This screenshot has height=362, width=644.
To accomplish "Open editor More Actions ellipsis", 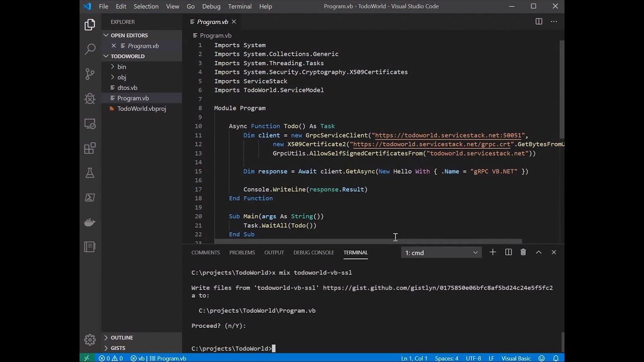I will [x=554, y=22].
